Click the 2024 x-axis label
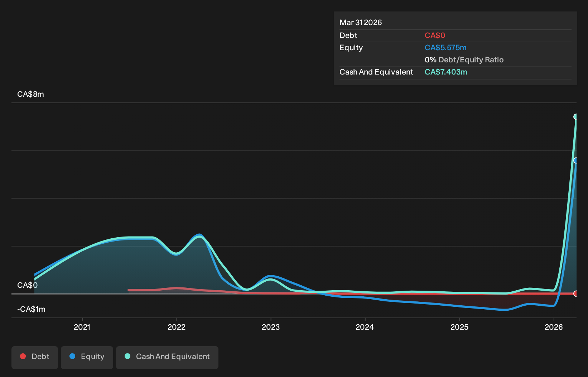This screenshot has height=377, width=588. coord(365,327)
